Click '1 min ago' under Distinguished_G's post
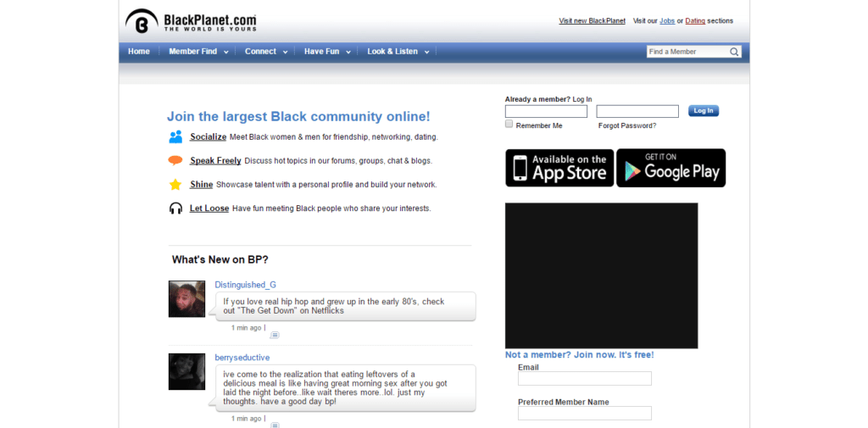 pos(246,328)
